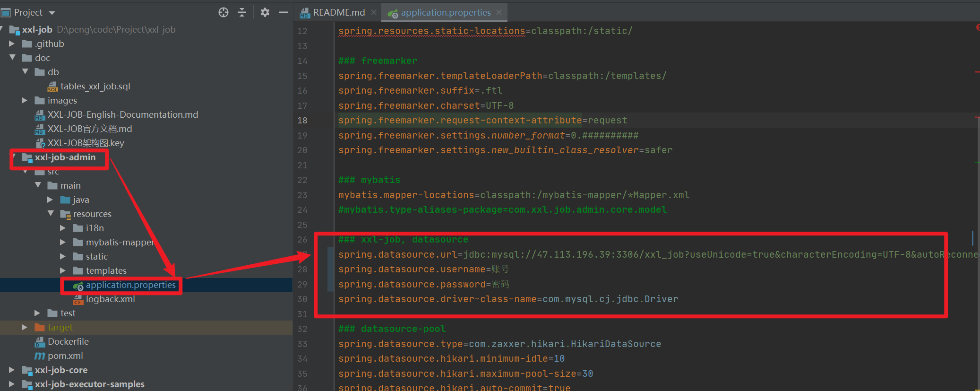
Task: Click the spring.datasource.username line
Action: 423,269
